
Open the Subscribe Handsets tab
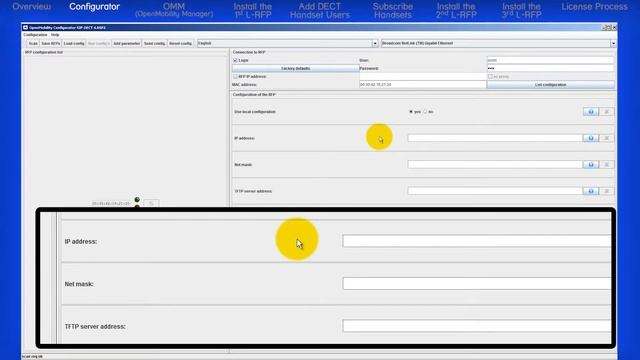pyautogui.click(x=393, y=11)
